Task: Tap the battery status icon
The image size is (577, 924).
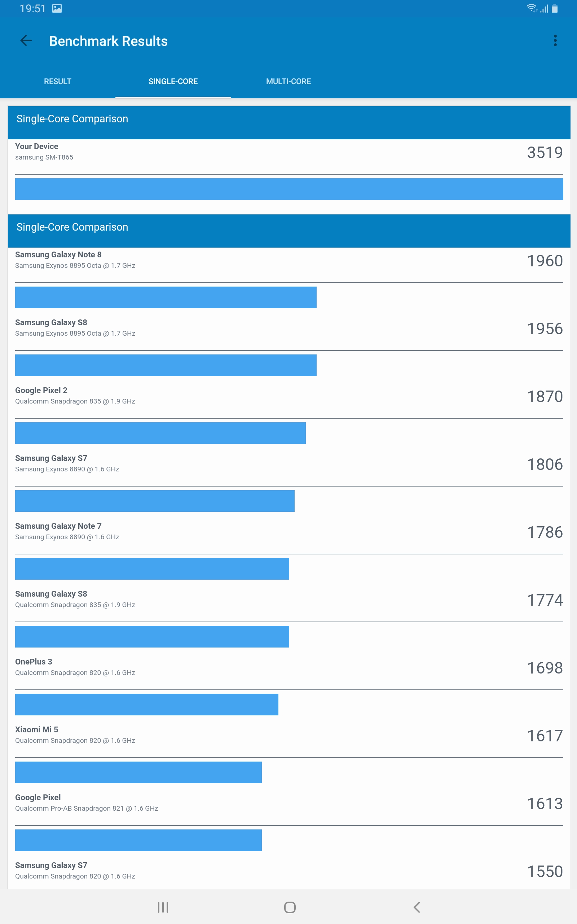Action: (555, 8)
